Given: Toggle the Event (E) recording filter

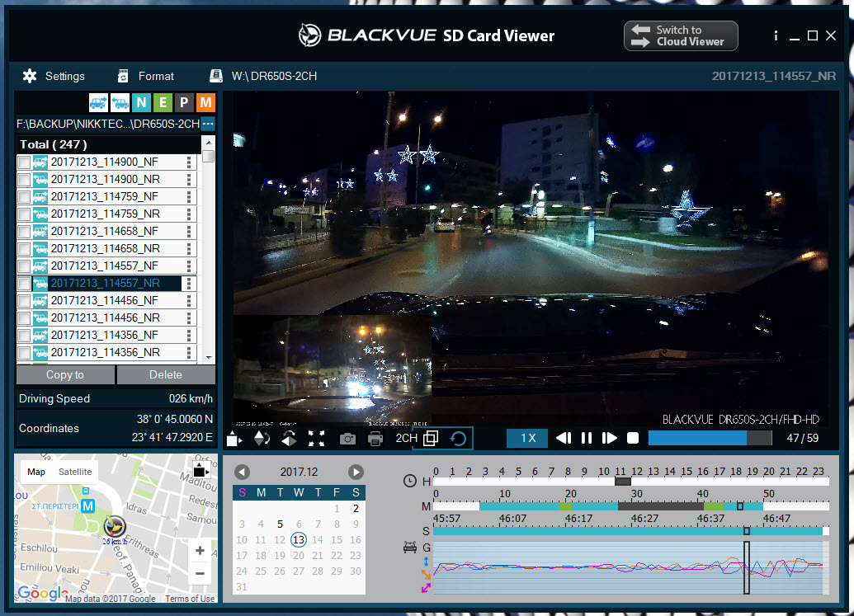Looking at the screenshot, I should tap(163, 102).
